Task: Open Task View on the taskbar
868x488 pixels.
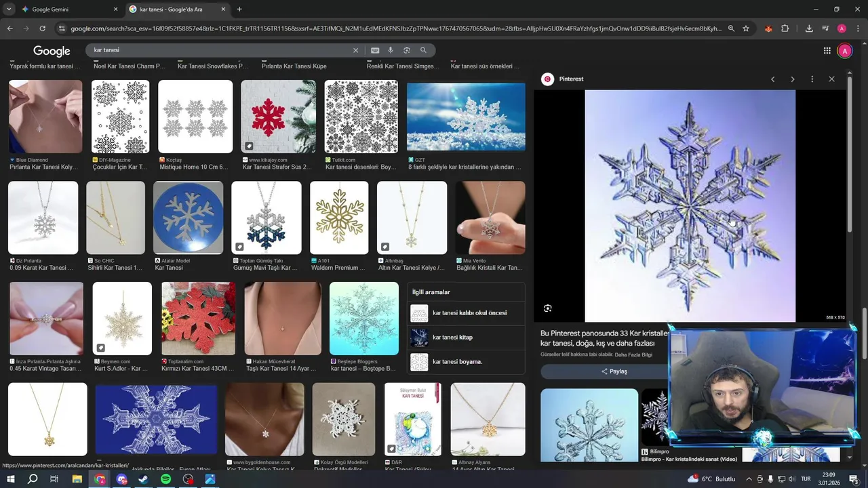Action: [x=55, y=479]
